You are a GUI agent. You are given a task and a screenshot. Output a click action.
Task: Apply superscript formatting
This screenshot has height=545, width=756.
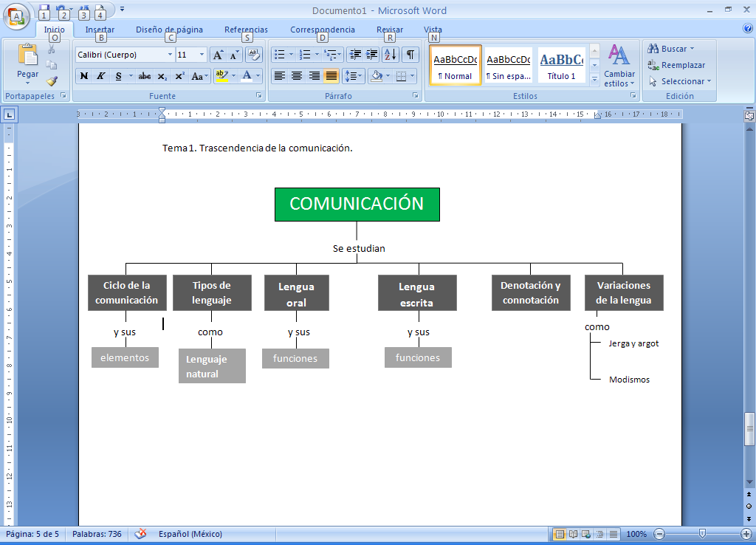179,76
